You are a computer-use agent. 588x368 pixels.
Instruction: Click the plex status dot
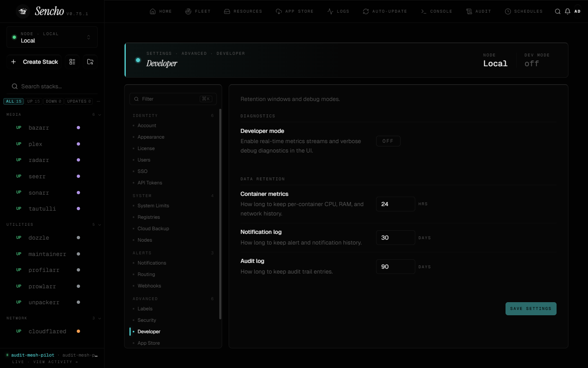[x=78, y=144]
